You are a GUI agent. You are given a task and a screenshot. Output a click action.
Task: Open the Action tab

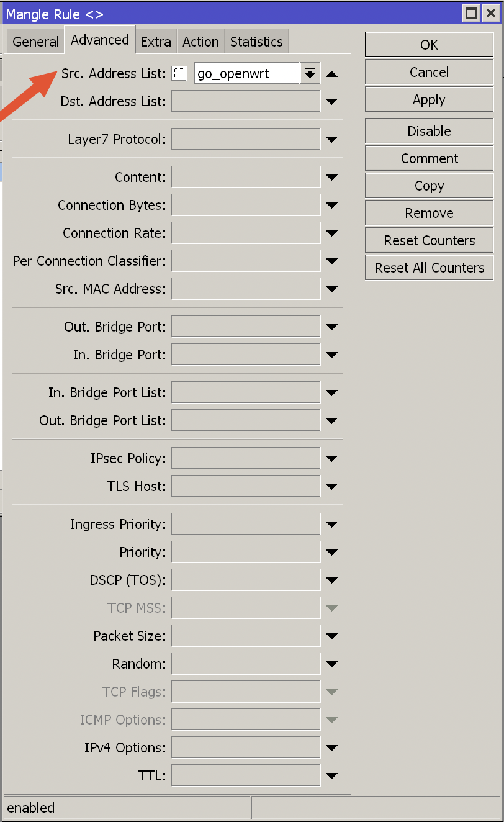(x=200, y=42)
